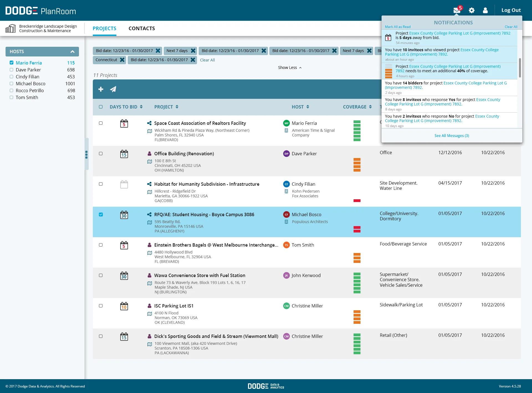This screenshot has width=532, height=393.
Task: Collapse the Hosts panel chevron
Action: point(72,52)
